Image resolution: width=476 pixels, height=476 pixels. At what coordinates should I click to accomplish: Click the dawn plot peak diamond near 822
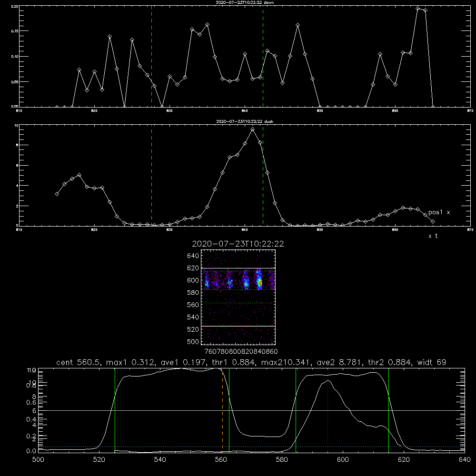pyautogui.click(x=109, y=37)
